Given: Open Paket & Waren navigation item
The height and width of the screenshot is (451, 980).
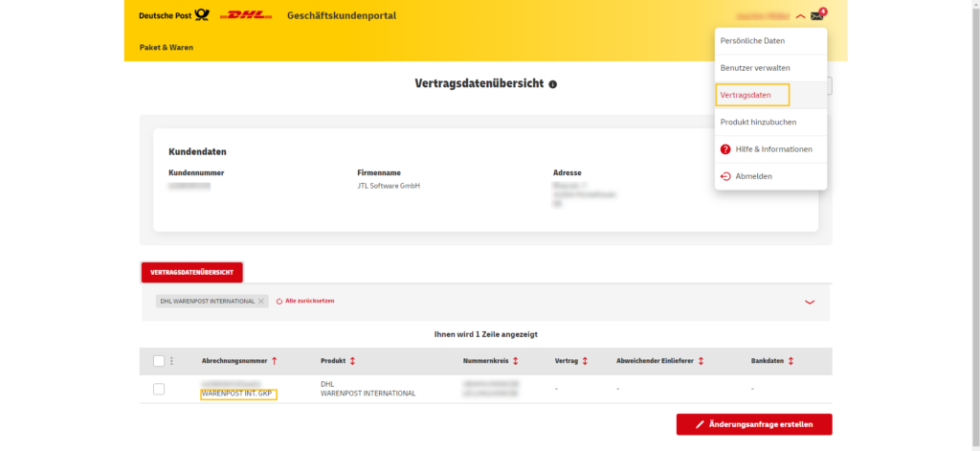Looking at the screenshot, I should click(x=167, y=47).
